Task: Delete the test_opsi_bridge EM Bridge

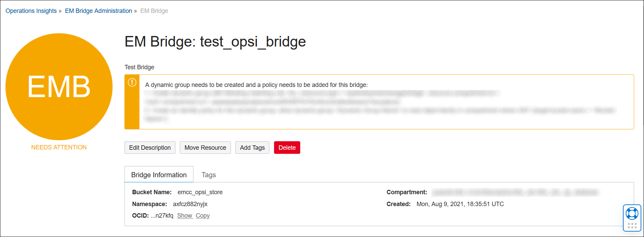Action: (x=287, y=148)
